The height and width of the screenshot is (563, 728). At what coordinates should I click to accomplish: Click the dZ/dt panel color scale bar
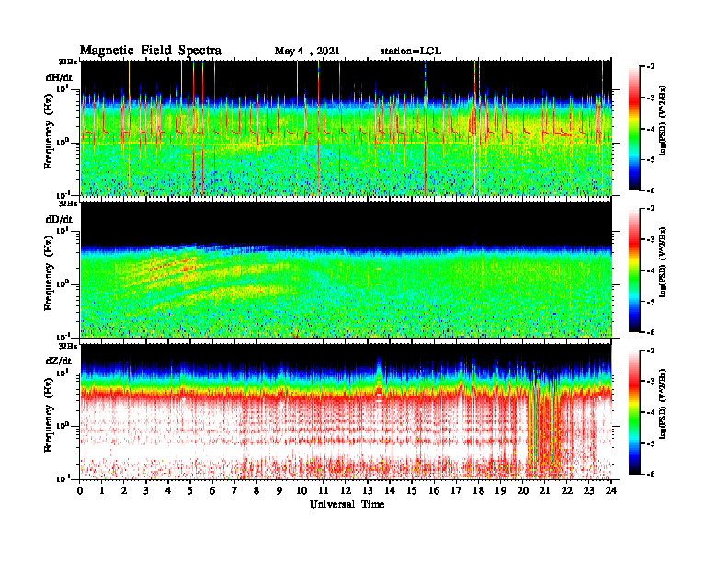pyautogui.click(x=634, y=412)
